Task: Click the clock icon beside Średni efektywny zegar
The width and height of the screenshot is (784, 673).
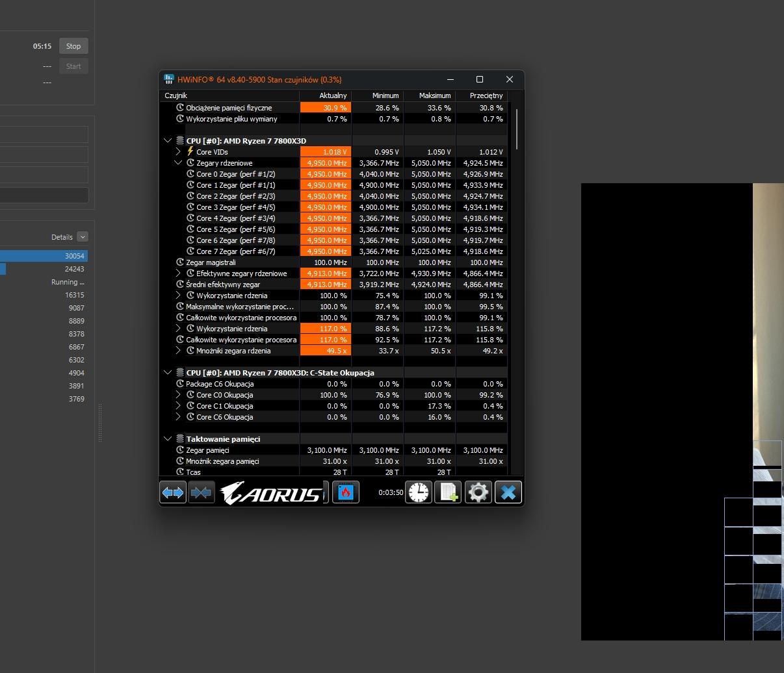Action: pyautogui.click(x=180, y=284)
